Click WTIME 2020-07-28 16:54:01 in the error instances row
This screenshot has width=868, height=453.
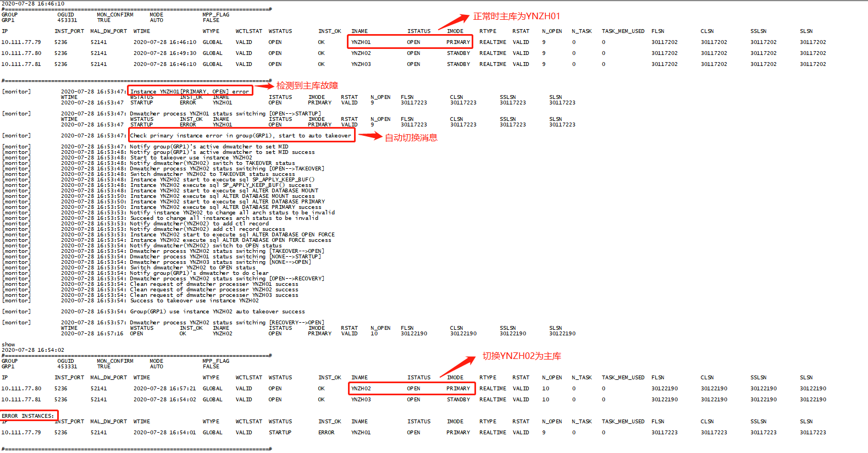[x=164, y=433]
